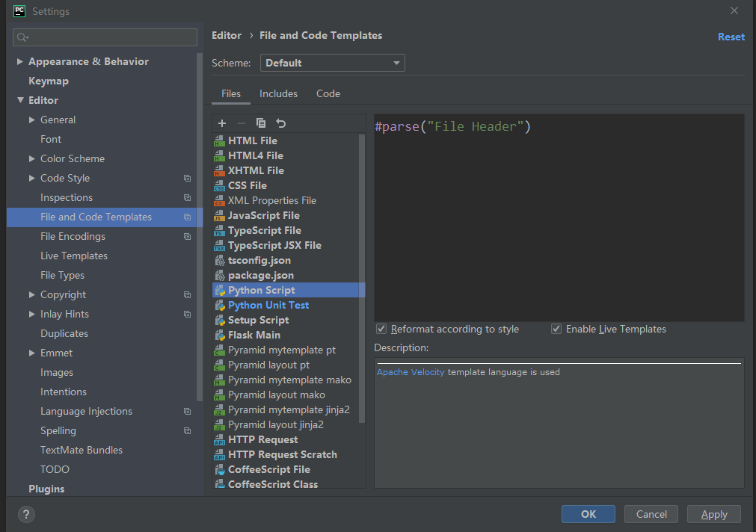756x532 pixels.
Task: Expand Appearance & Behavior section
Action: pyautogui.click(x=19, y=62)
